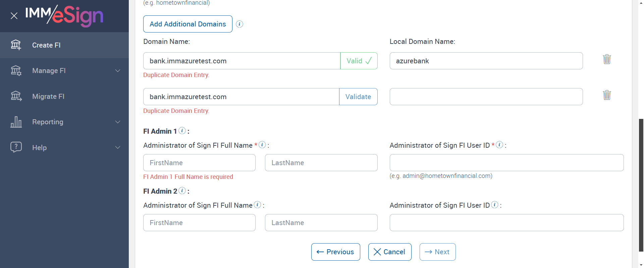Click trash icon for second domain row
Viewport: 644px width, 268px height.
point(607,95)
